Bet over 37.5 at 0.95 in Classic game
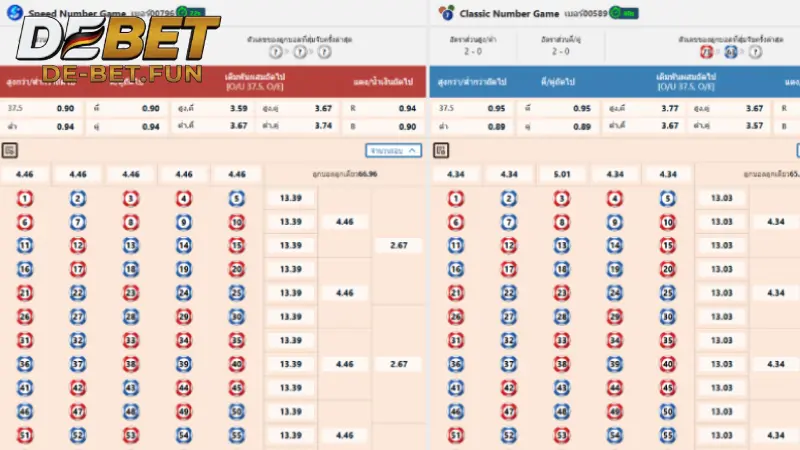The image size is (800, 450). pyautogui.click(x=472, y=108)
